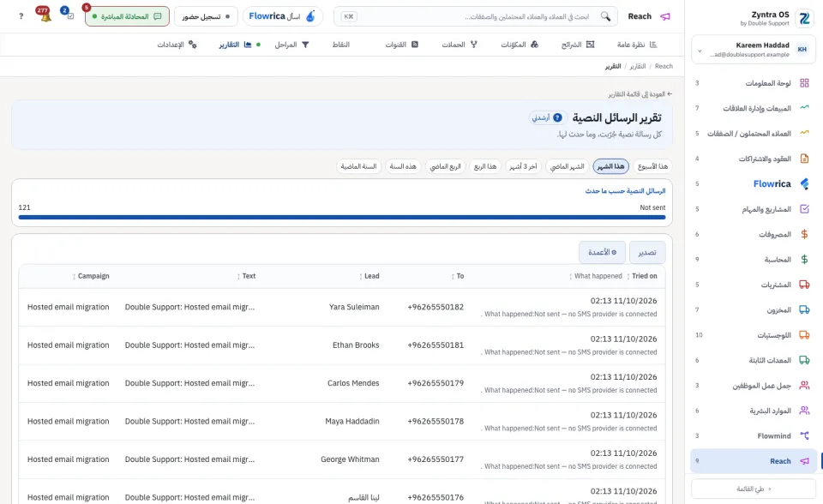Select هذه السنة date range
This screenshot has height=504, width=823.
pyautogui.click(x=403, y=166)
